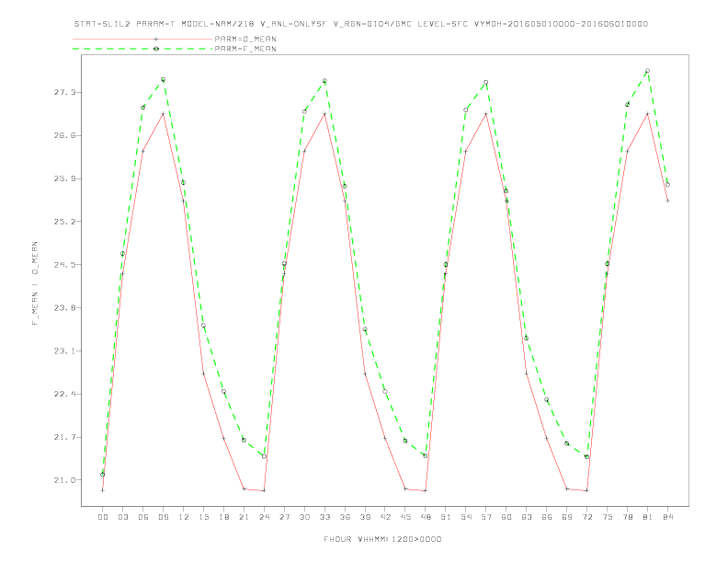Click y-axis tick value 27.3
The height and width of the screenshot is (563, 728).
click(x=63, y=92)
